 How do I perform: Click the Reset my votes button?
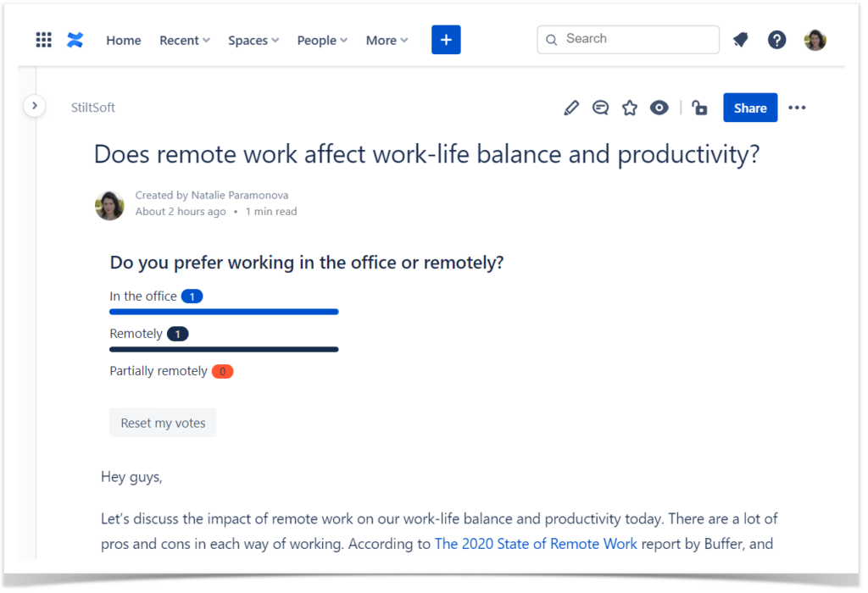(x=163, y=422)
